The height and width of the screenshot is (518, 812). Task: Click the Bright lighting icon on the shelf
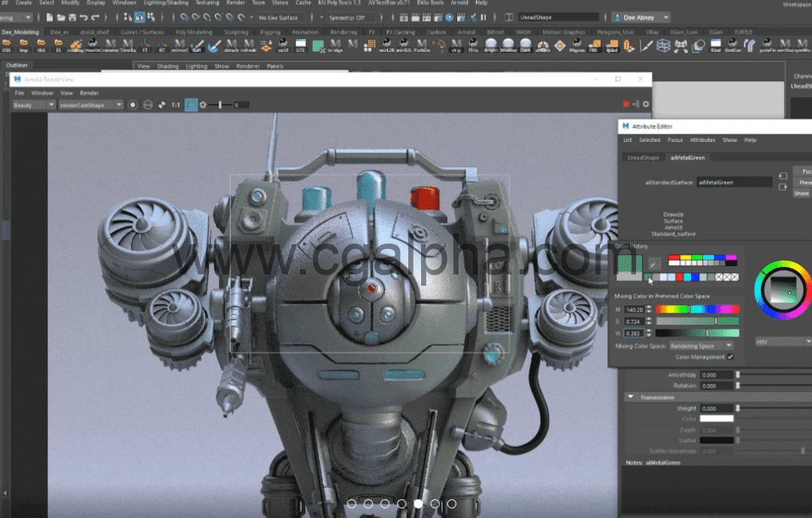[x=489, y=46]
